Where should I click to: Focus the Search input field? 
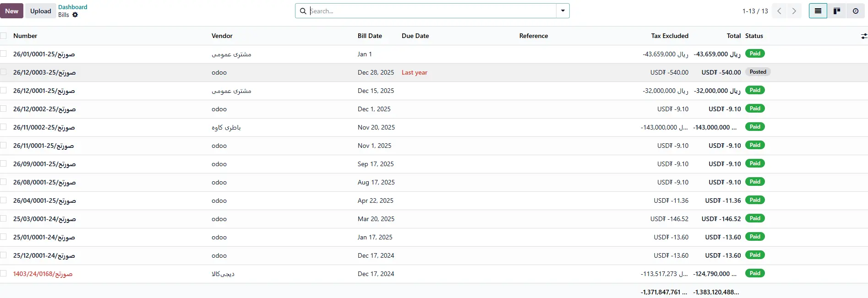(431, 11)
